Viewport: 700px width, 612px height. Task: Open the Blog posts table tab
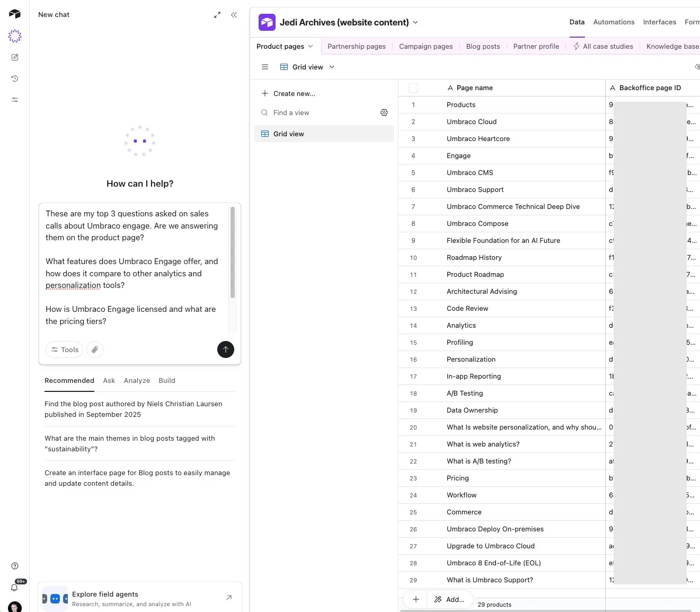pyautogui.click(x=483, y=46)
